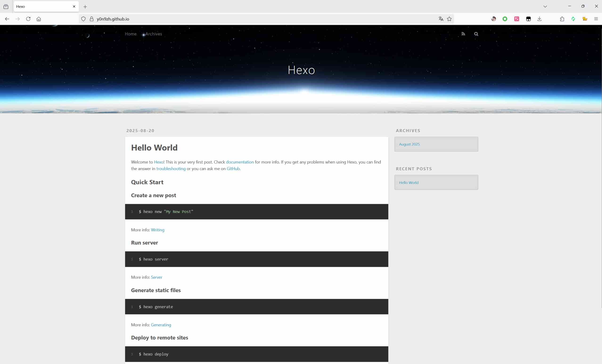Click the green refresh extension icon
Image resolution: width=602 pixels, height=364 pixels.
click(x=573, y=19)
